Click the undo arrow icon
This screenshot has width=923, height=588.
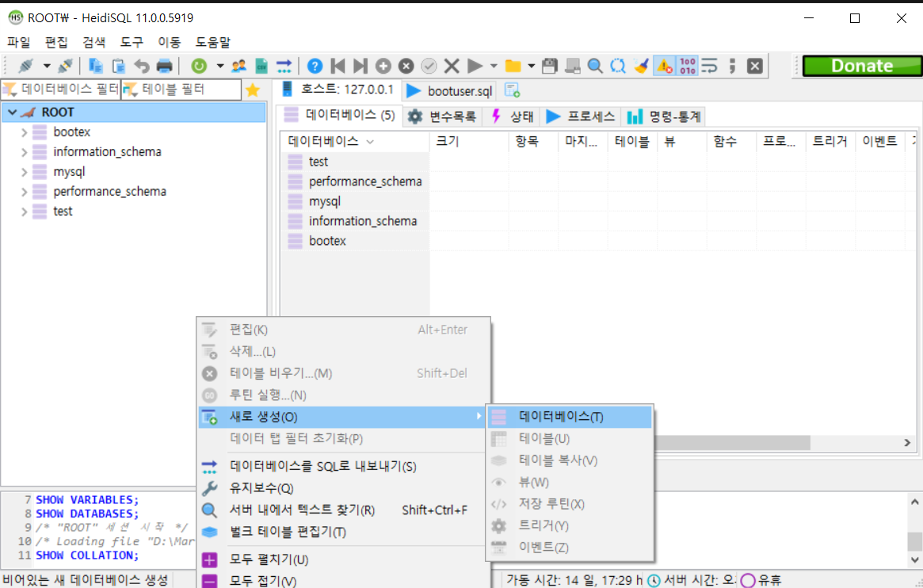[141, 66]
